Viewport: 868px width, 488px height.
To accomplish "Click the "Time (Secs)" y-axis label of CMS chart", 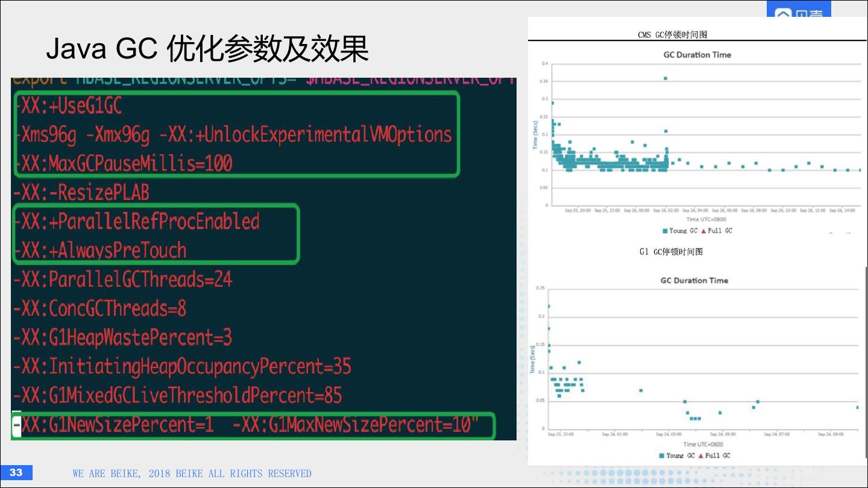I will (x=535, y=134).
